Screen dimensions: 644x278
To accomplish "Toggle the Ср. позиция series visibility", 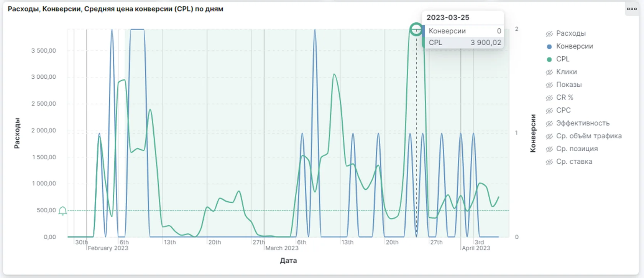I will 572,149.
